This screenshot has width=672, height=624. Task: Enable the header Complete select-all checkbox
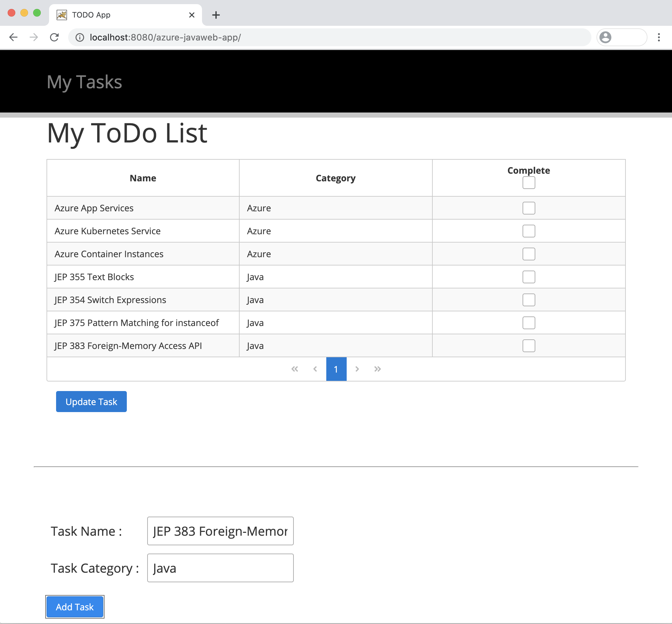click(528, 182)
